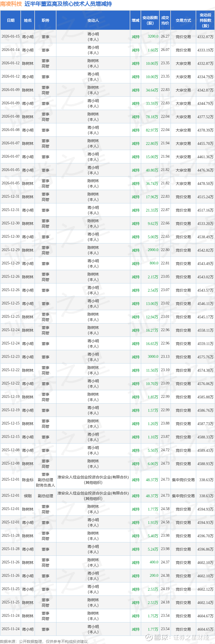Select the share change value 2.15万
Image resolution: width=215 pixels, height=644 pixels.
coord(153,277)
